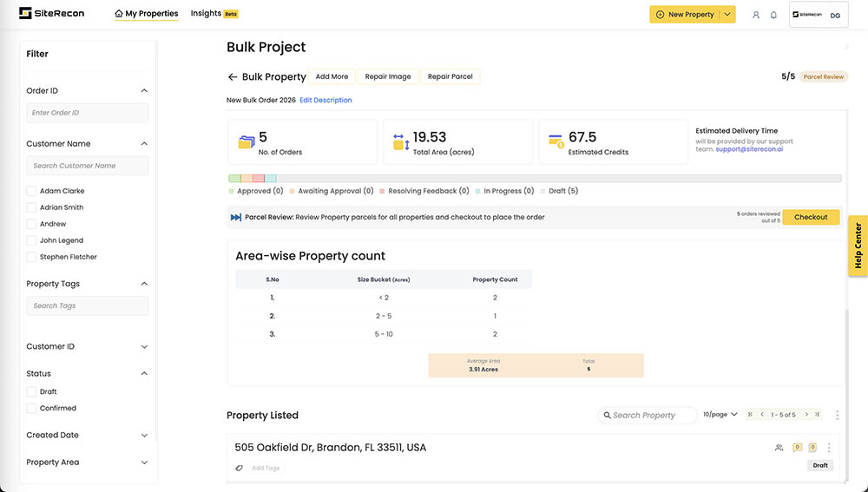868x492 pixels.
Task: Expand the Customer ID filter section
Action: [144, 347]
